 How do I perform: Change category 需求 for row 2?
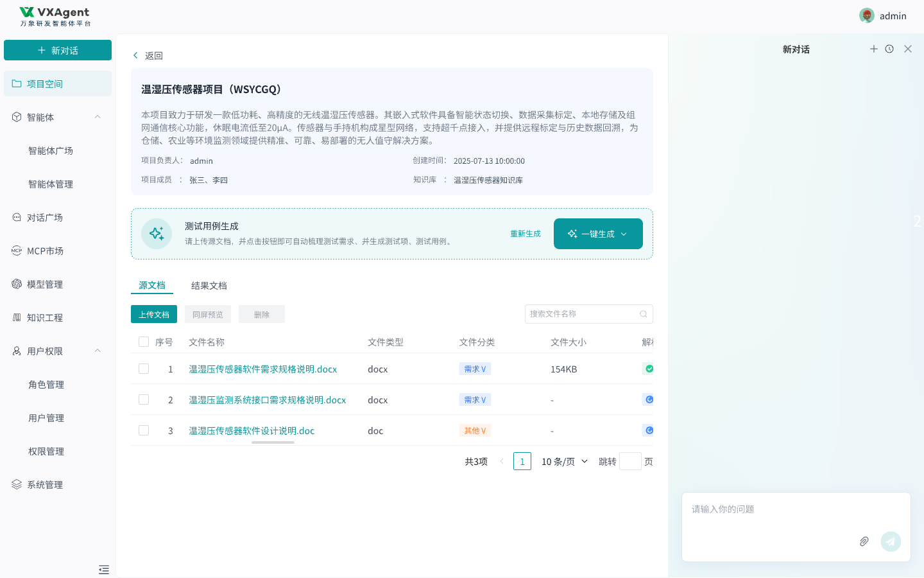(475, 399)
